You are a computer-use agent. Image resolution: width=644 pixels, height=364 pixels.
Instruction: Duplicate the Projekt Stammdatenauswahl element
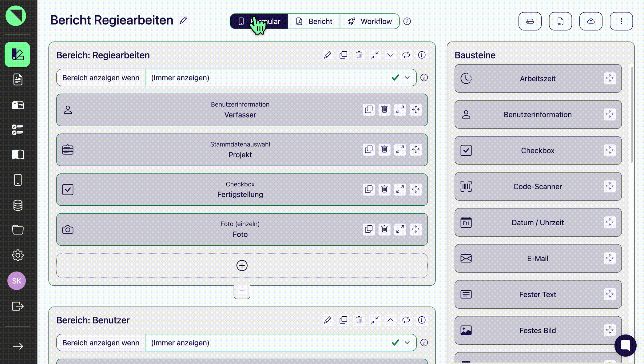[369, 149]
